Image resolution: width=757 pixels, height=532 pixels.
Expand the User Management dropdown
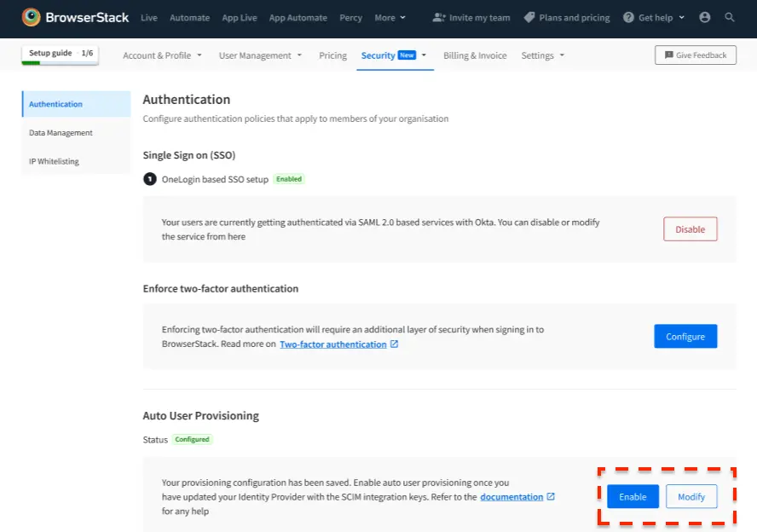(260, 55)
